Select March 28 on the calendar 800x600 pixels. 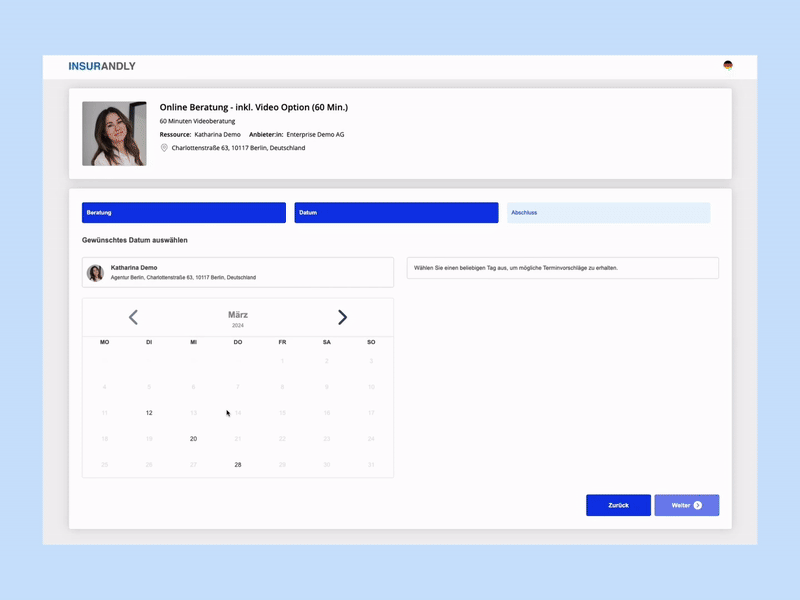[238, 464]
